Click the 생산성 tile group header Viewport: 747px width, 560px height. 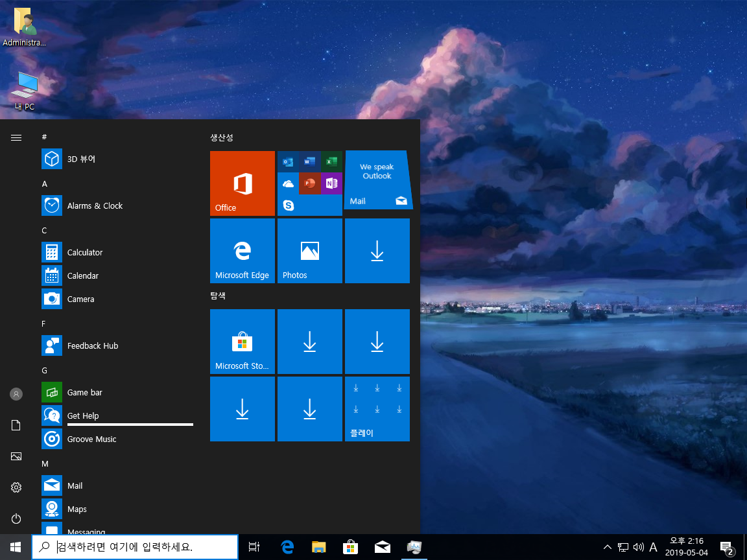tap(222, 137)
